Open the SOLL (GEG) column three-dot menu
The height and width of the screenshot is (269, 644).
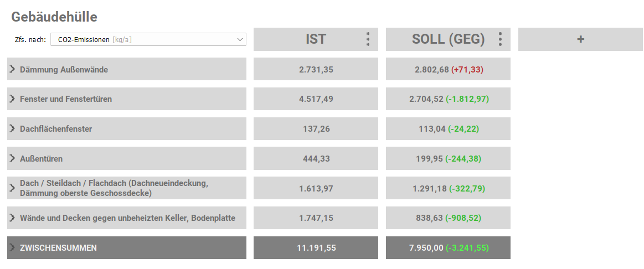tap(500, 39)
